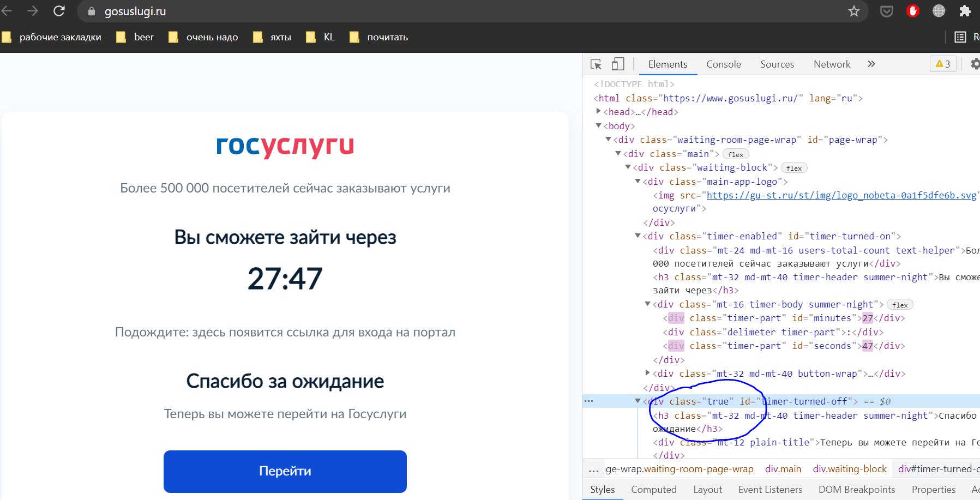Open the beer bookmark folder
The image size is (980, 500).
point(135,37)
